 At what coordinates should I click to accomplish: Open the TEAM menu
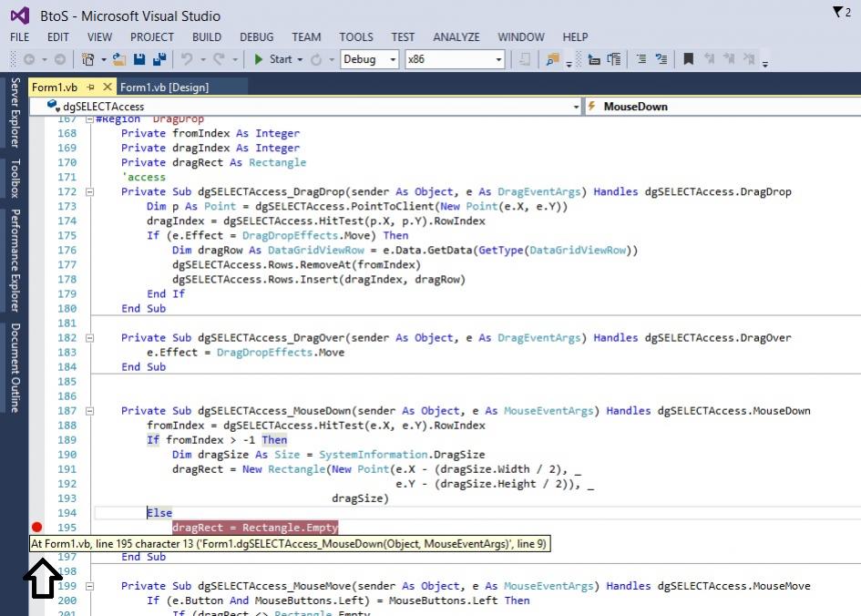click(x=306, y=36)
